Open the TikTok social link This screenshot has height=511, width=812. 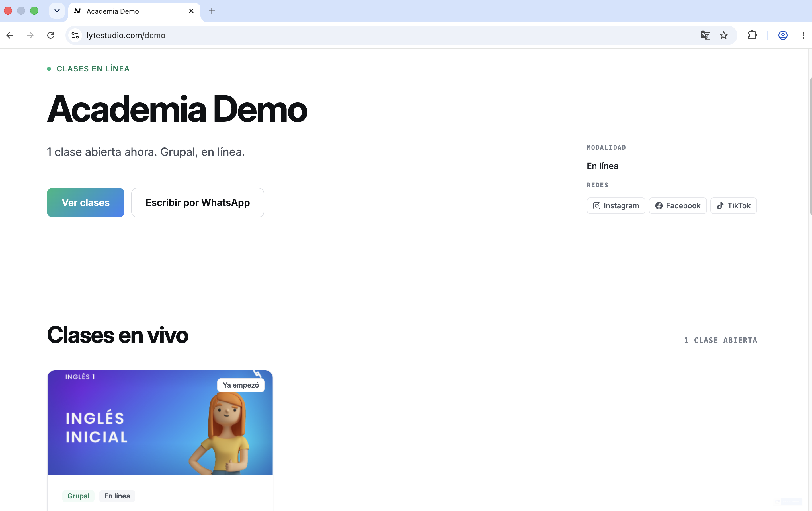pos(733,206)
